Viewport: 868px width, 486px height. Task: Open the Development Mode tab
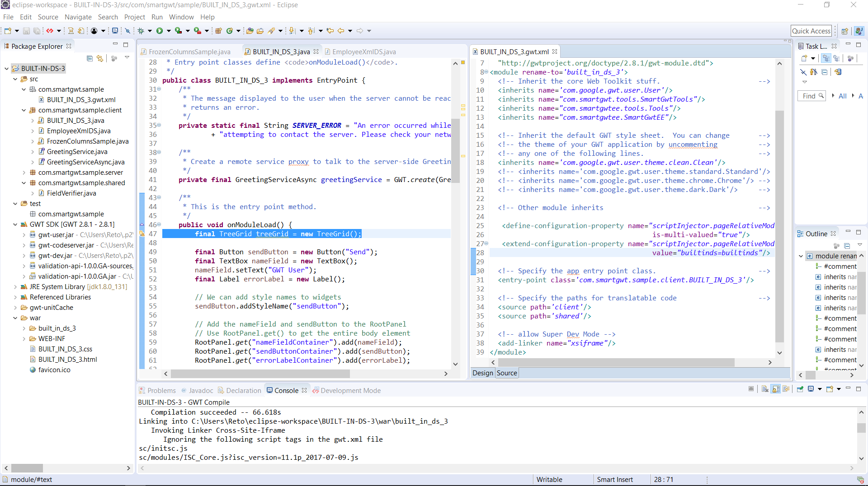pyautogui.click(x=347, y=391)
